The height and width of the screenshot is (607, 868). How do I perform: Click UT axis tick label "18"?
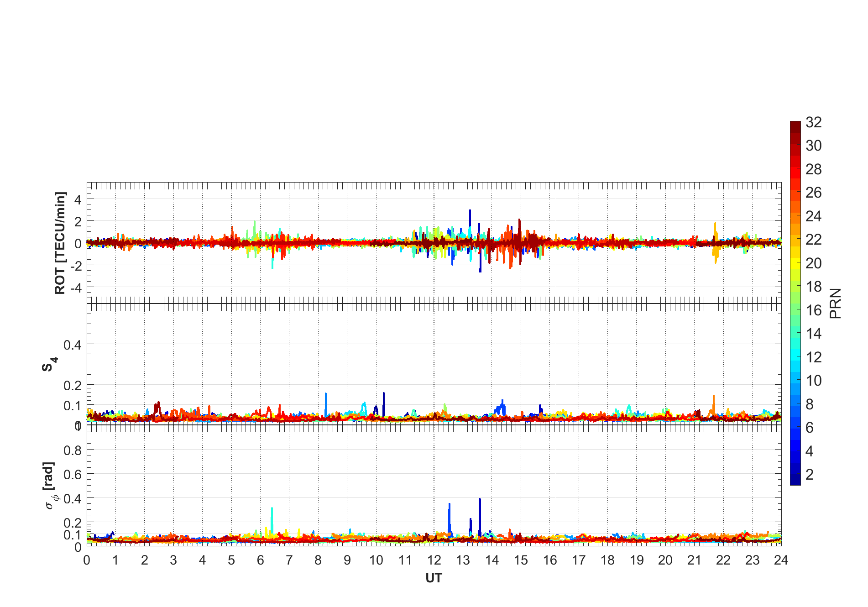(607, 560)
